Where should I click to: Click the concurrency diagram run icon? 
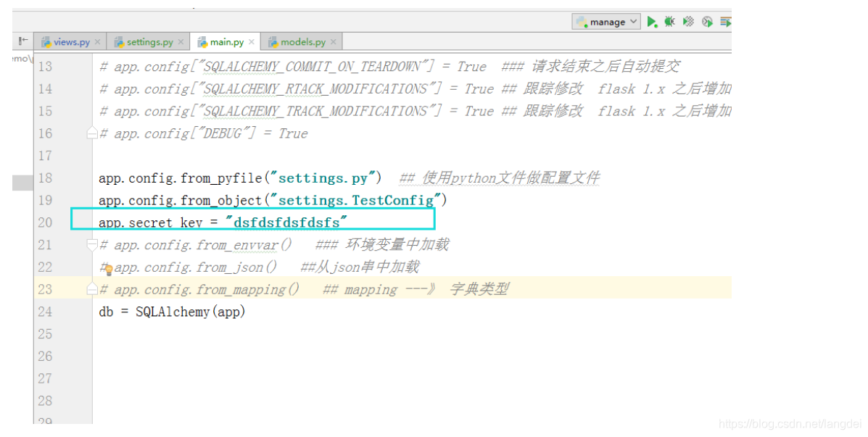coord(725,22)
